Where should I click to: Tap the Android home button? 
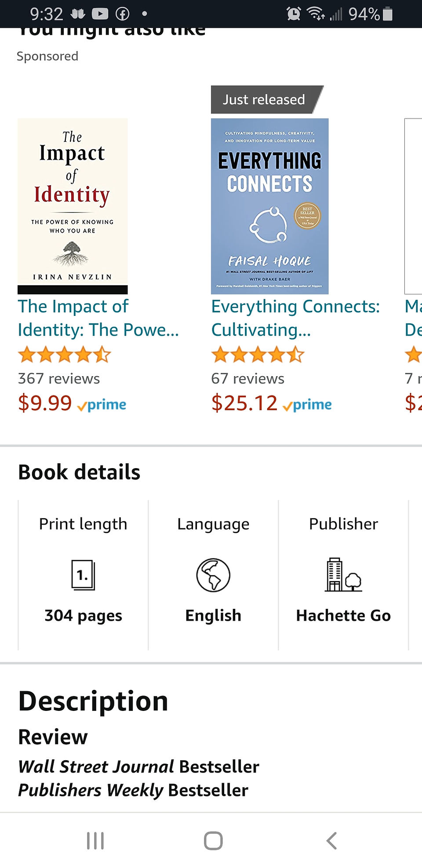[x=213, y=841]
